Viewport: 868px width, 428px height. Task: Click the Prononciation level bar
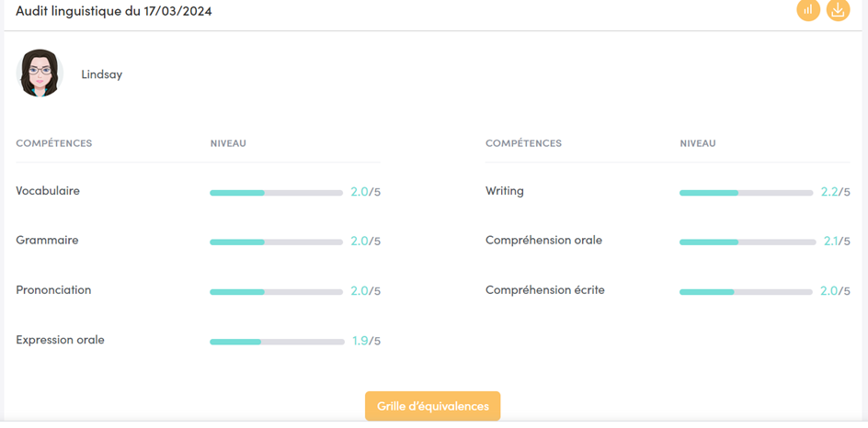point(276,291)
